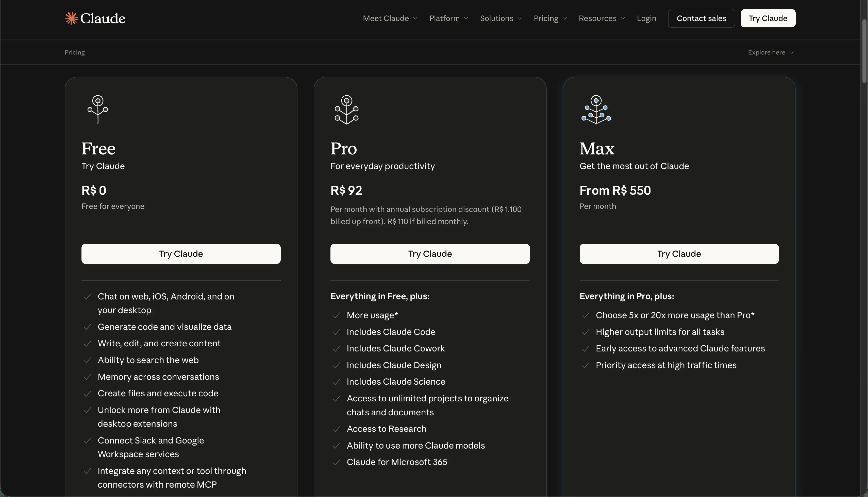
Task: Click 'Everything in Free, plus:' heading
Action: click(380, 296)
